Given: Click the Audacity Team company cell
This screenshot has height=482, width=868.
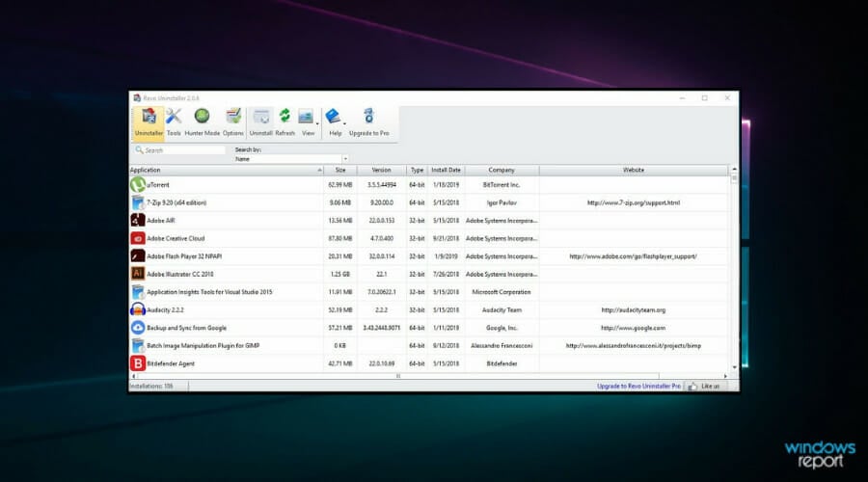Looking at the screenshot, I should [x=502, y=309].
